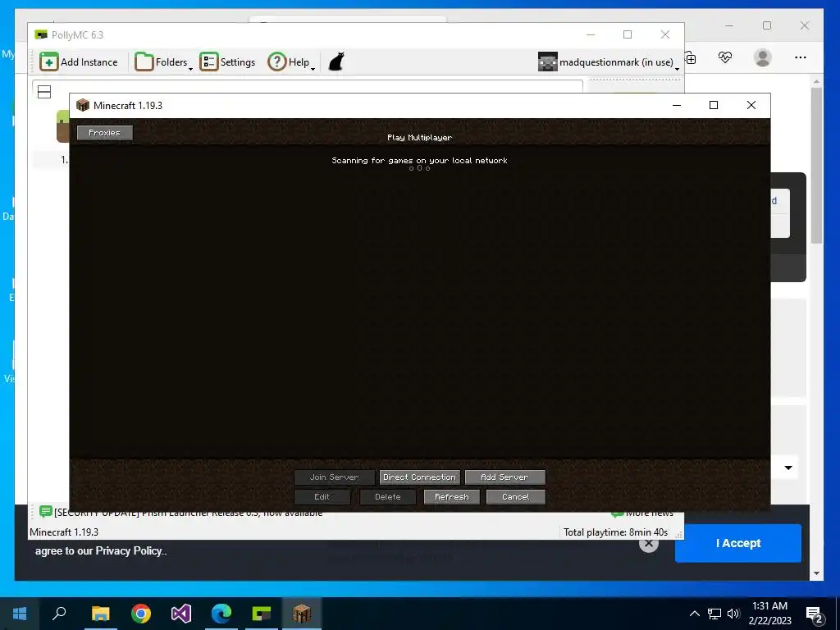Screen dimensions: 840x630
Task: Open the notification center icon
Action: (x=815, y=614)
